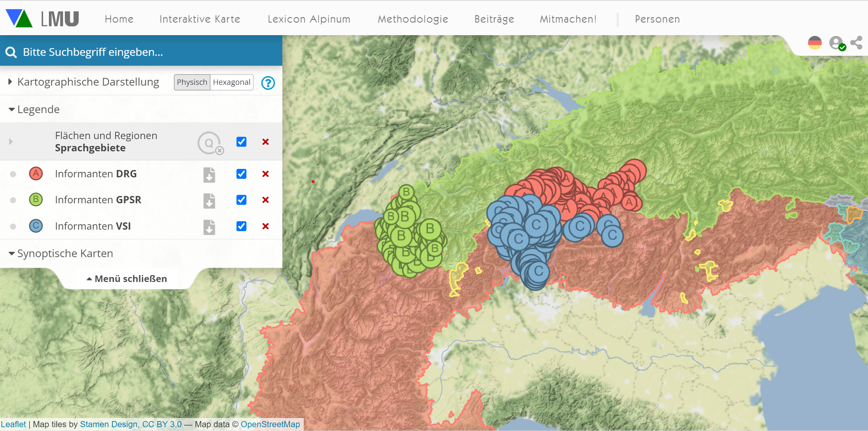Click the Sprachgebiete quantify icon

[x=210, y=143]
